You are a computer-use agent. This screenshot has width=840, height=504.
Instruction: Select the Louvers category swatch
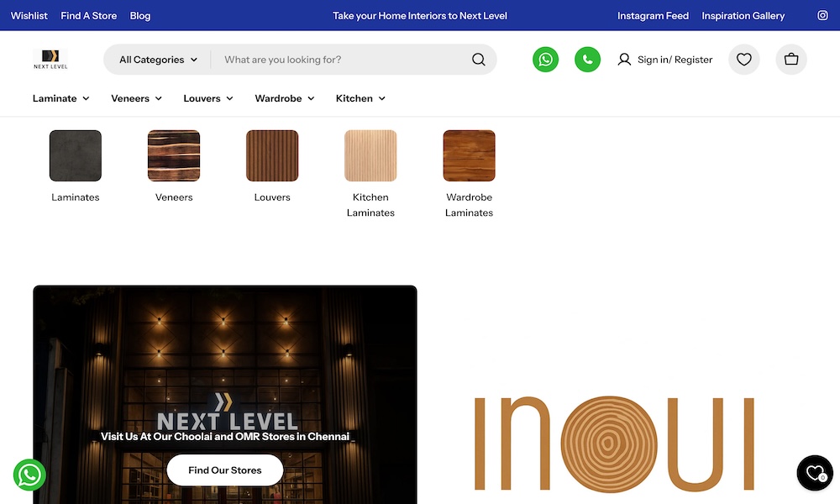(x=272, y=155)
